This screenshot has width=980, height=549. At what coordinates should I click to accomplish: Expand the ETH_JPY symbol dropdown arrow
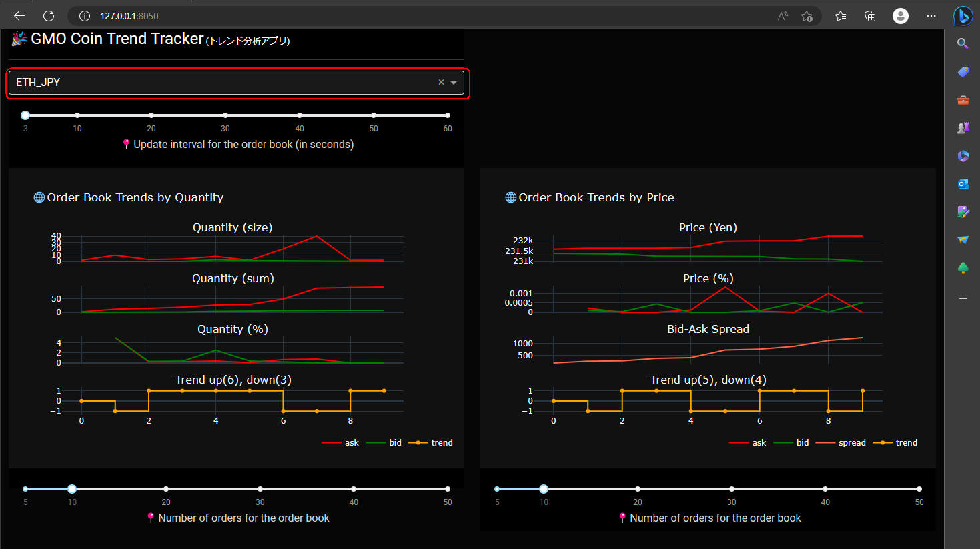point(454,83)
